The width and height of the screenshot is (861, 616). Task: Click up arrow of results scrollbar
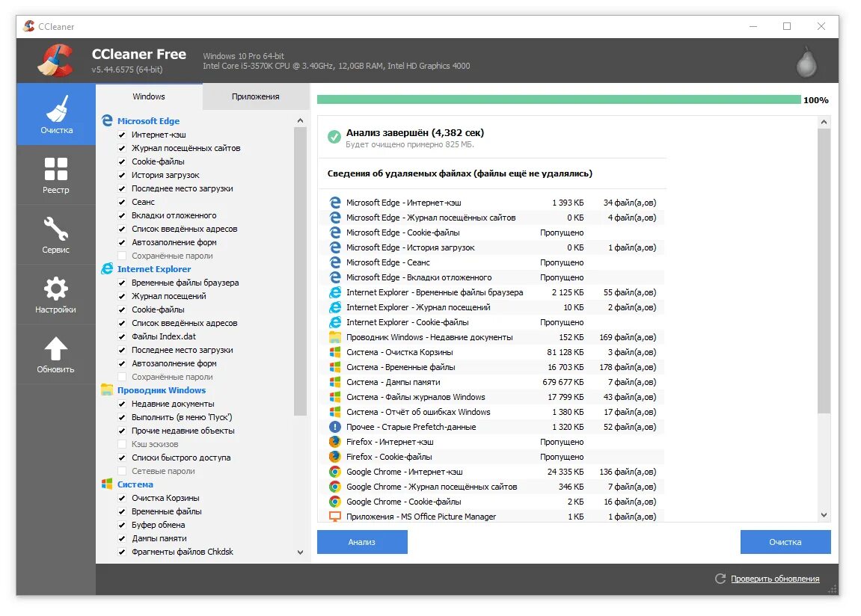[824, 123]
